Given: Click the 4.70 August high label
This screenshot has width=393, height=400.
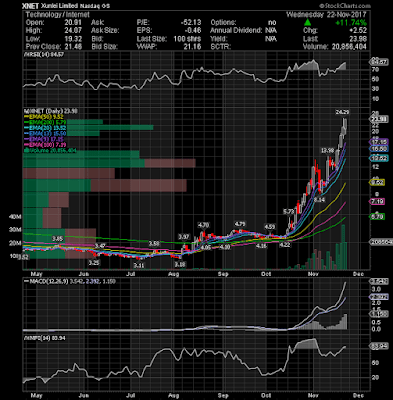Looking at the screenshot, I should [x=203, y=225].
